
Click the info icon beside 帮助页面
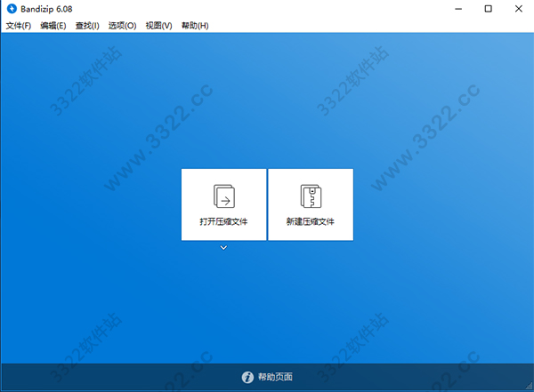tap(247, 377)
